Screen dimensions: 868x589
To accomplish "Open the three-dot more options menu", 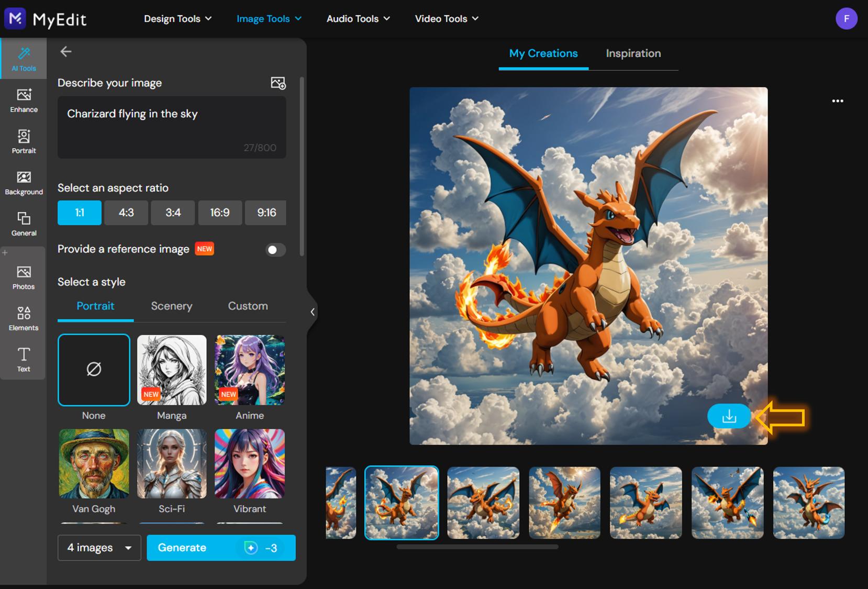I will point(838,101).
